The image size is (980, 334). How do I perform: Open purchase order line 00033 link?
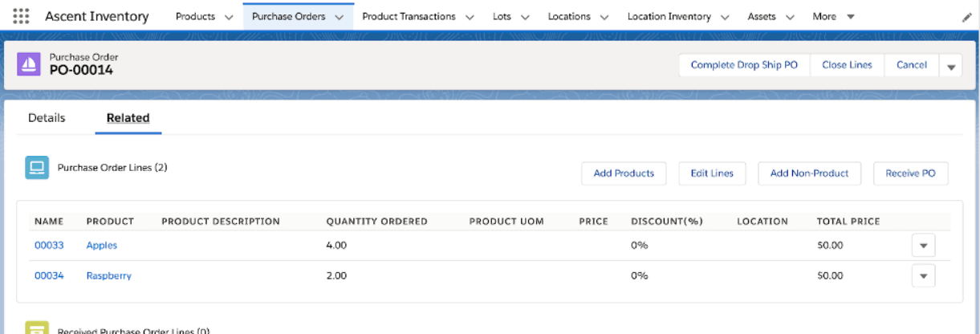click(49, 246)
